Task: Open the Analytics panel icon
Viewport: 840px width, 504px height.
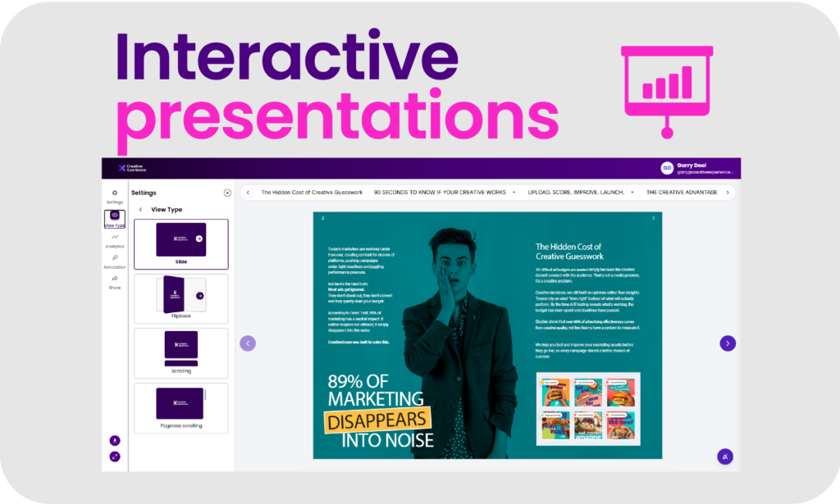Action: pyautogui.click(x=115, y=238)
